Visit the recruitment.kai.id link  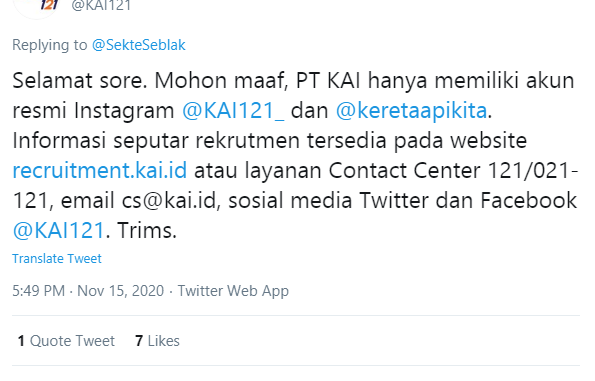[x=100, y=170]
